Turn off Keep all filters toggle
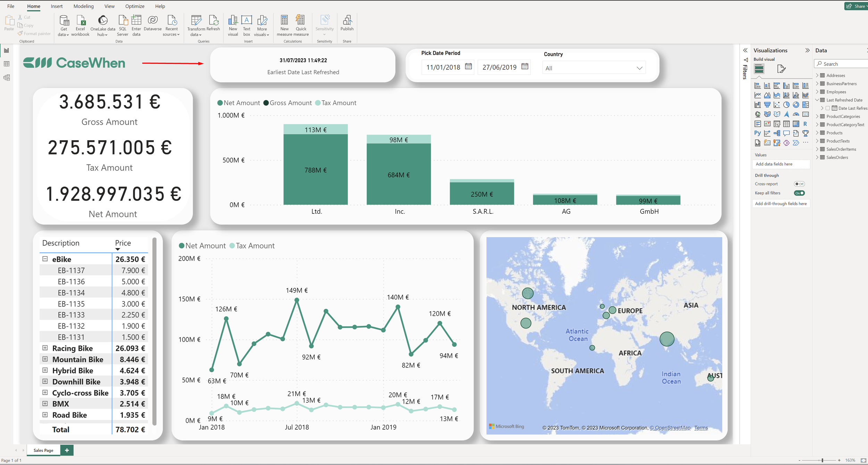The height and width of the screenshot is (465, 868). [x=800, y=193]
